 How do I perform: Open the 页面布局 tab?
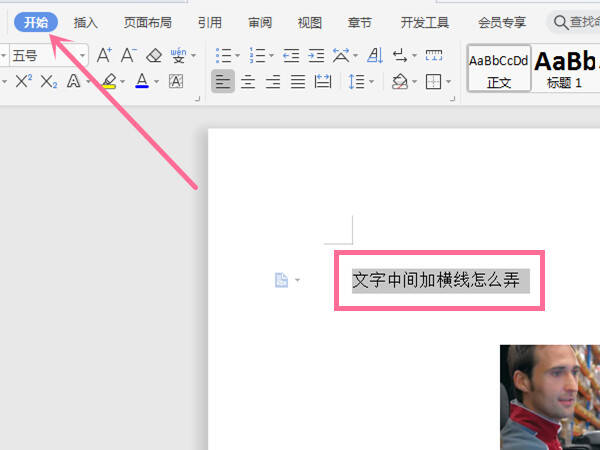coord(147,23)
